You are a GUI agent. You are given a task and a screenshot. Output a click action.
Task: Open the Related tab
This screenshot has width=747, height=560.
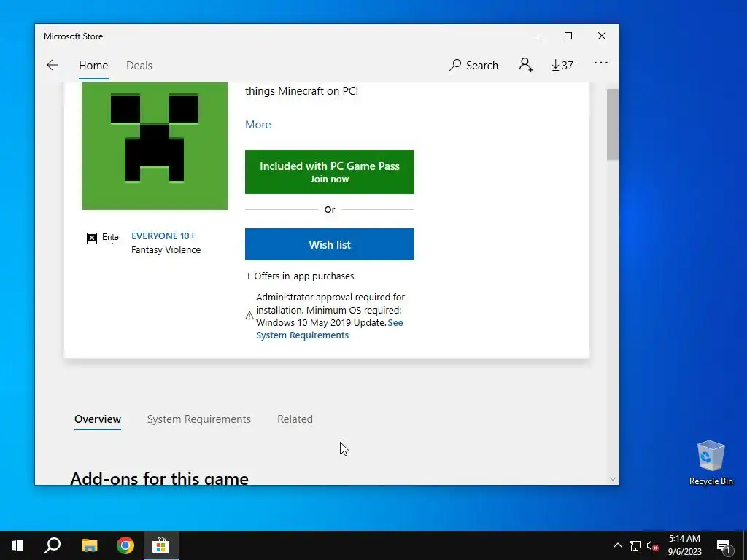(295, 419)
